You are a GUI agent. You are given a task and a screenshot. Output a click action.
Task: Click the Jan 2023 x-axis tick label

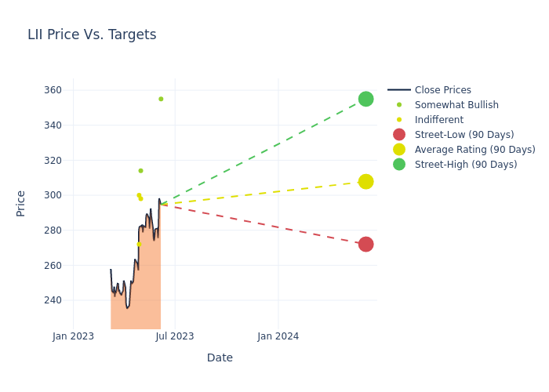pyautogui.click(x=73, y=336)
